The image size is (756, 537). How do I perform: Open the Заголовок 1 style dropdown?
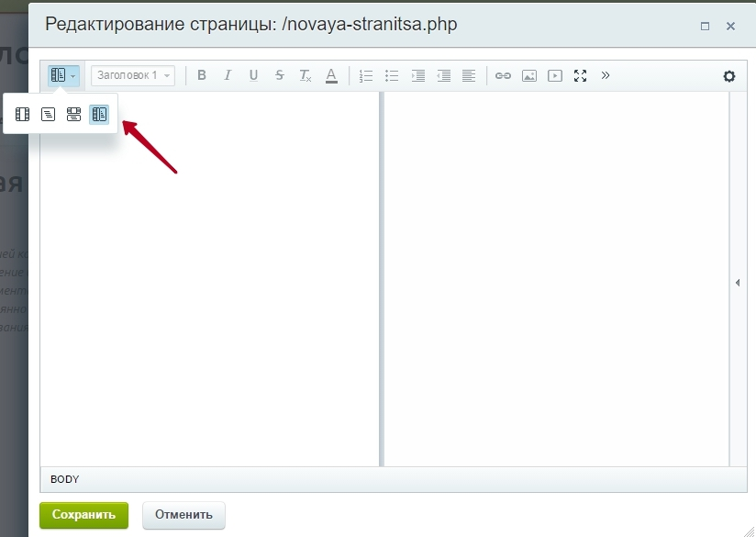coord(133,76)
